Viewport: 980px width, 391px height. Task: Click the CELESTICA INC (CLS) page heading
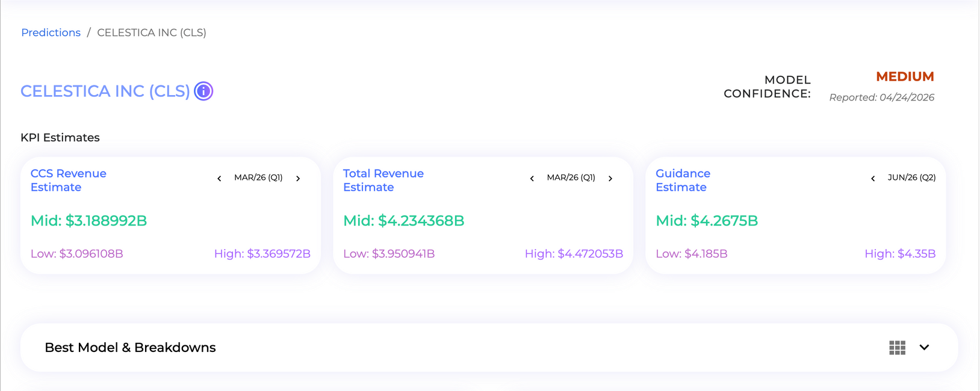tap(105, 91)
